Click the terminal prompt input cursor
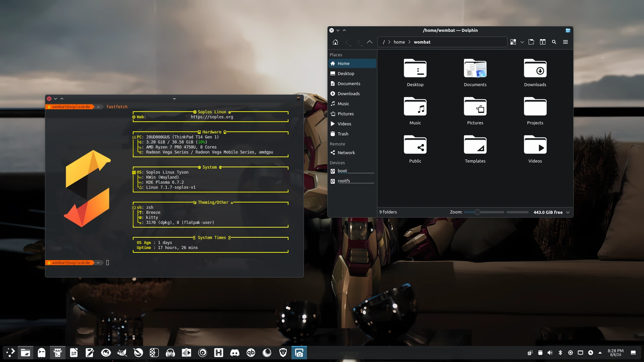Screen dimensions: 644x362 click(x=107, y=263)
